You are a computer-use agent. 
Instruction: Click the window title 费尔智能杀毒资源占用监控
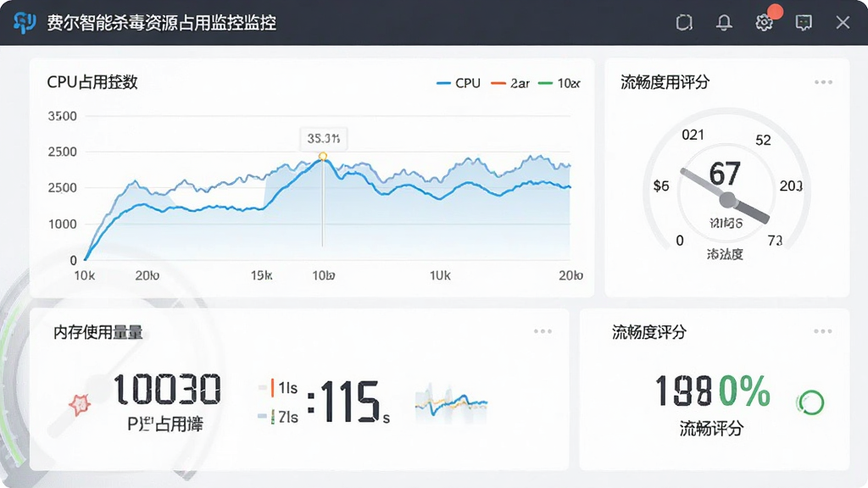point(161,23)
